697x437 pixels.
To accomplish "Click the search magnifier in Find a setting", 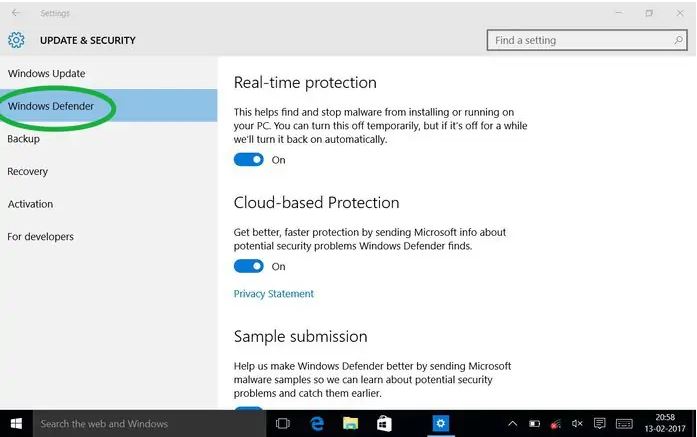I will pyautogui.click(x=678, y=40).
